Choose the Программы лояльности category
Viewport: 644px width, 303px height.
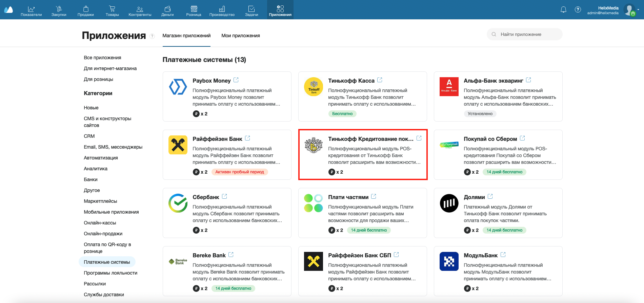click(x=110, y=273)
